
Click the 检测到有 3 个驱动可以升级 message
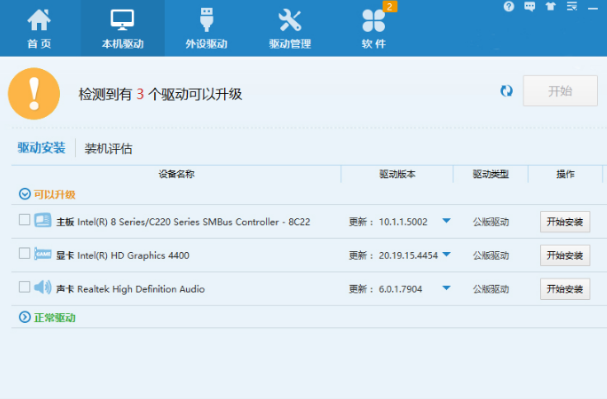click(x=160, y=94)
